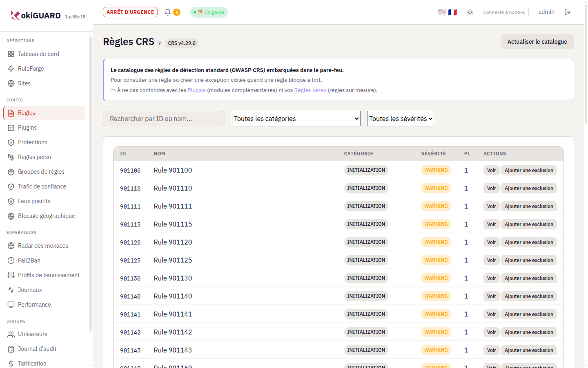Click the help question mark beside Règles CRS
The width and height of the screenshot is (588, 368).
[x=160, y=43]
